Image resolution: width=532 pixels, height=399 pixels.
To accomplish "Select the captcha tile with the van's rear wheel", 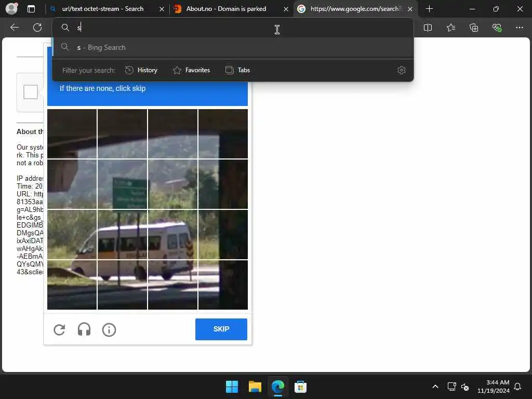I will (172, 285).
